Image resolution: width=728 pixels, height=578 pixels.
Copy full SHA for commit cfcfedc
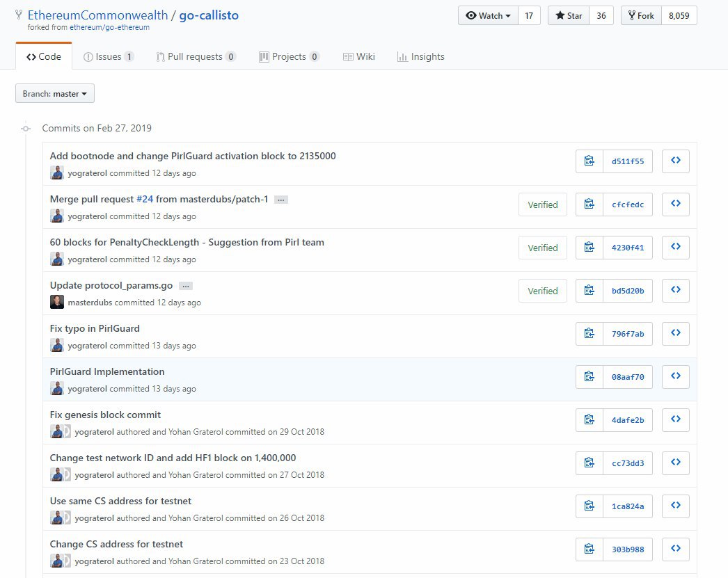[589, 204]
